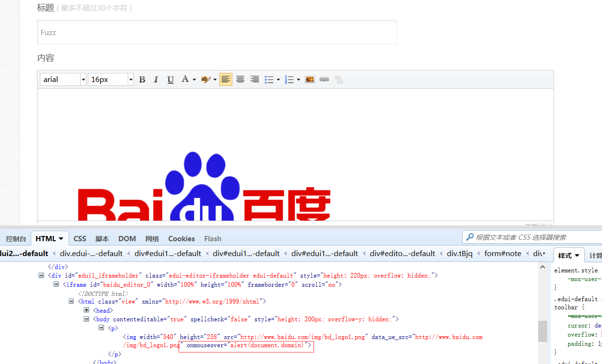Collapse the body contenteditable node

[x=86, y=319]
